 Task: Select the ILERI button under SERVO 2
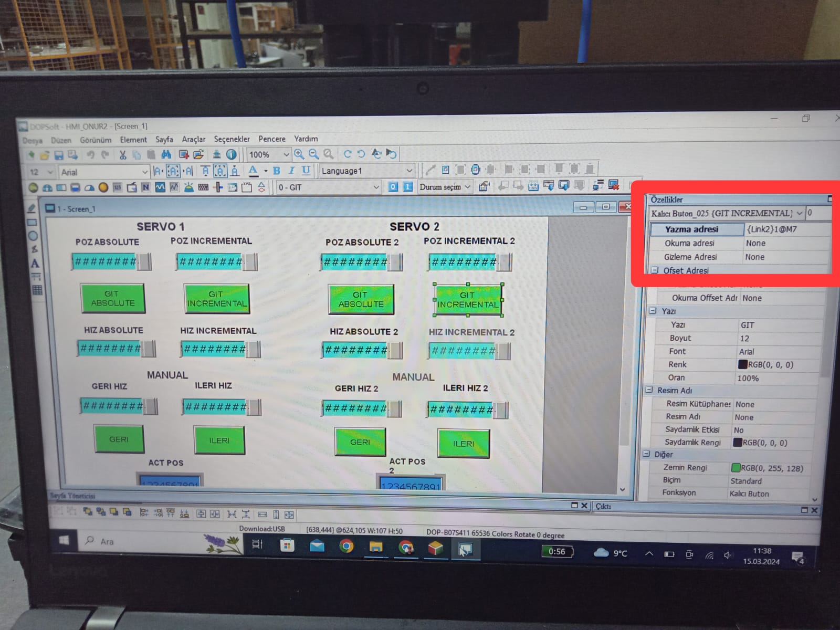click(x=464, y=444)
